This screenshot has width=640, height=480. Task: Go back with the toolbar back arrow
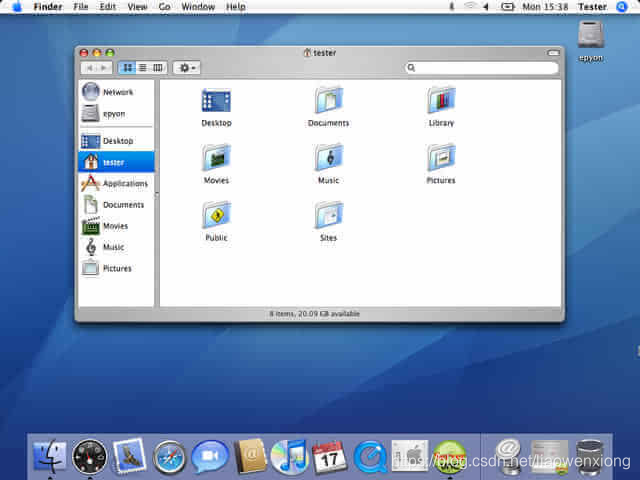coord(89,68)
